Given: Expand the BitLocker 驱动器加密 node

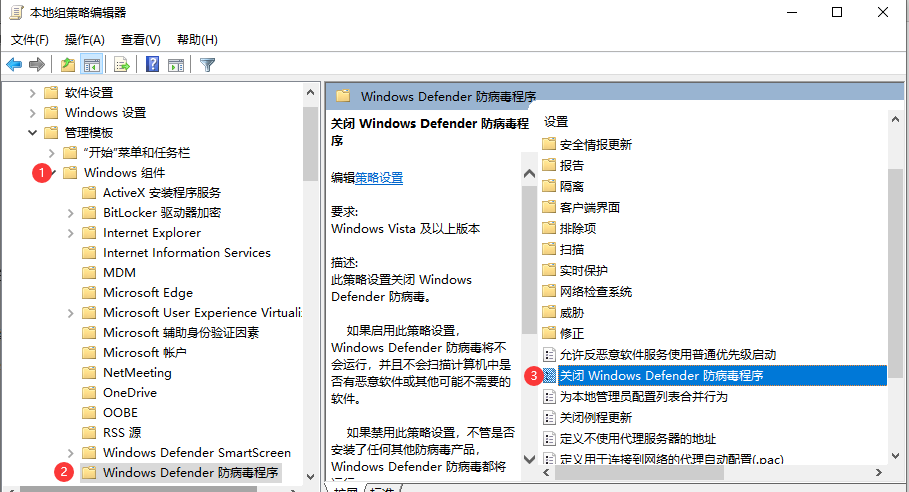Looking at the screenshot, I should coord(70,213).
